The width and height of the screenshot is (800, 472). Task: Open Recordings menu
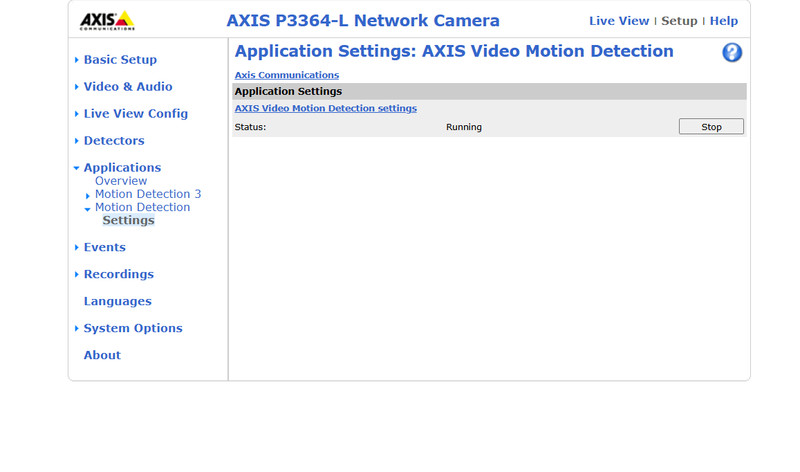(x=118, y=275)
